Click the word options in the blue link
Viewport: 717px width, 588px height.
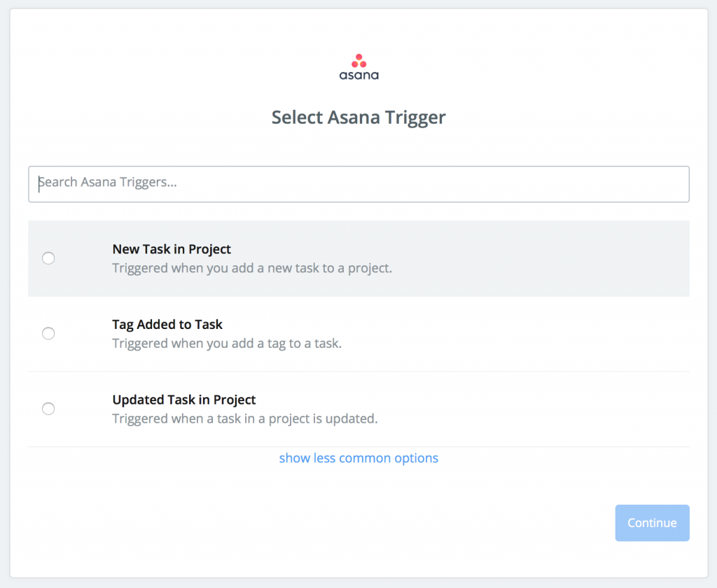tap(416, 458)
